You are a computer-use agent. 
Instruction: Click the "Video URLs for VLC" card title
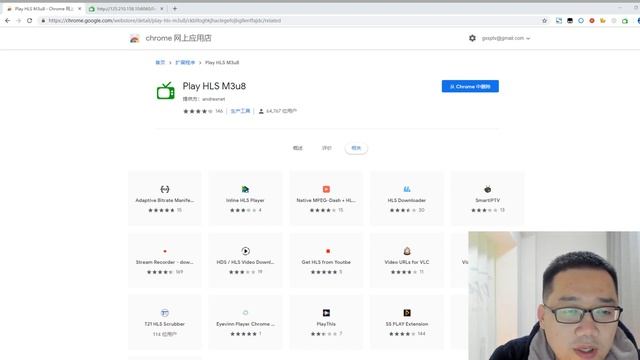pyautogui.click(x=407, y=262)
